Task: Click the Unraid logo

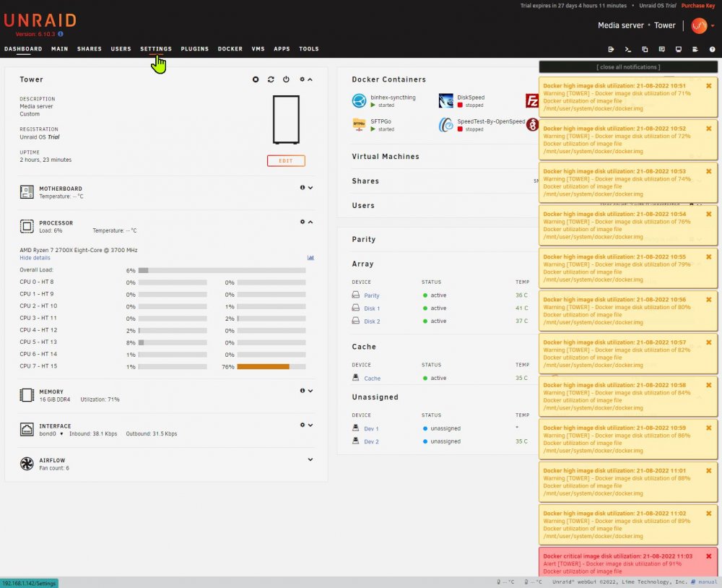Action: [40, 21]
